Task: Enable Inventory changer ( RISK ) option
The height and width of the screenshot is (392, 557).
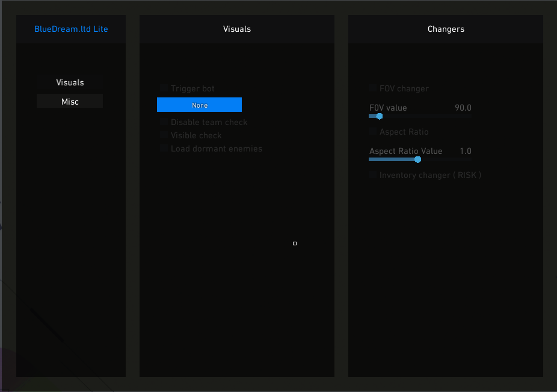Action: (x=373, y=175)
